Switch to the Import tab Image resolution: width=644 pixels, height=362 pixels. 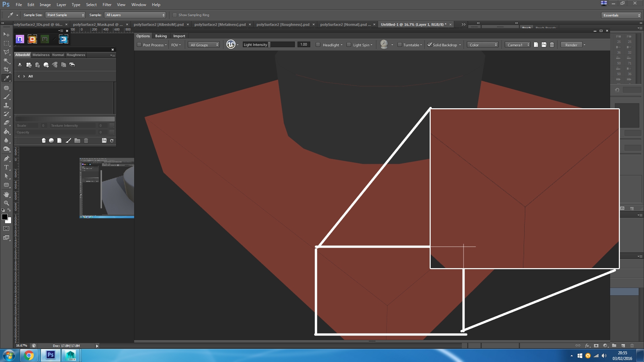(x=179, y=36)
